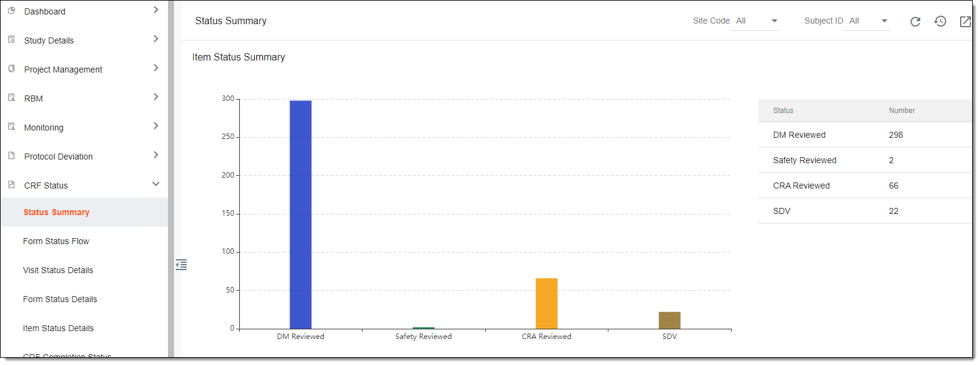Click the orange CRA Reviewed bar
Screen dimensions: 980x365
point(547,303)
